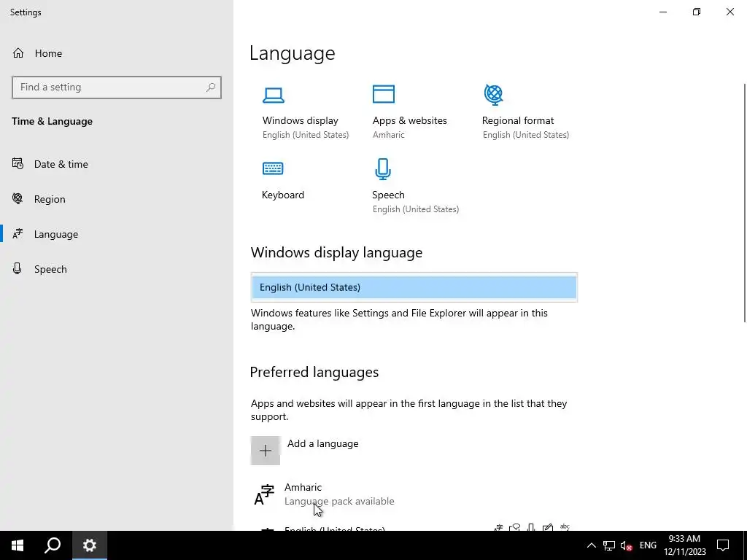Restore down the Settings window
Image resolution: width=747 pixels, height=560 pixels.
click(x=697, y=12)
